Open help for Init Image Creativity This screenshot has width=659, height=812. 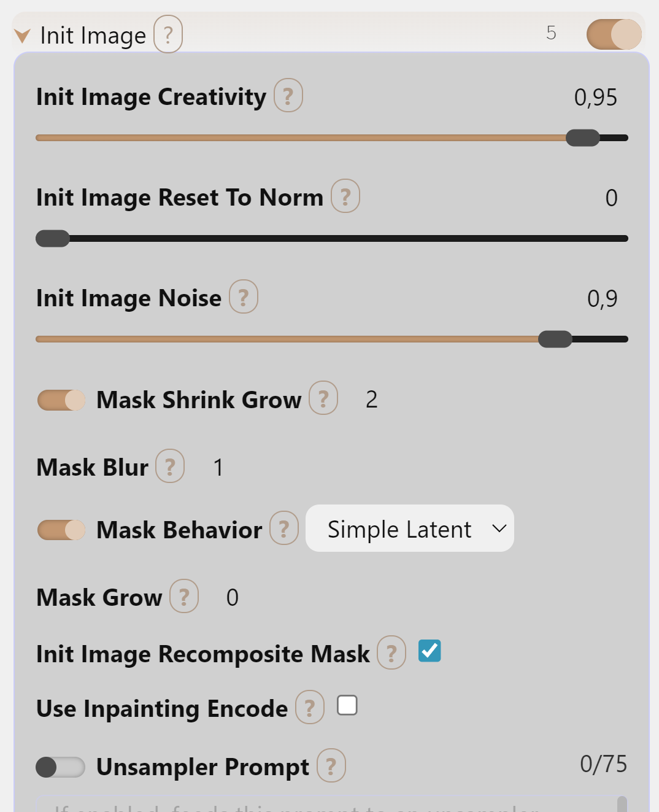point(288,96)
